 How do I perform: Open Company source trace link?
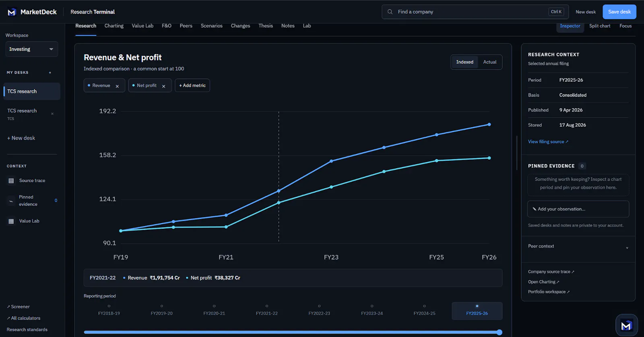(x=551, y=272)
